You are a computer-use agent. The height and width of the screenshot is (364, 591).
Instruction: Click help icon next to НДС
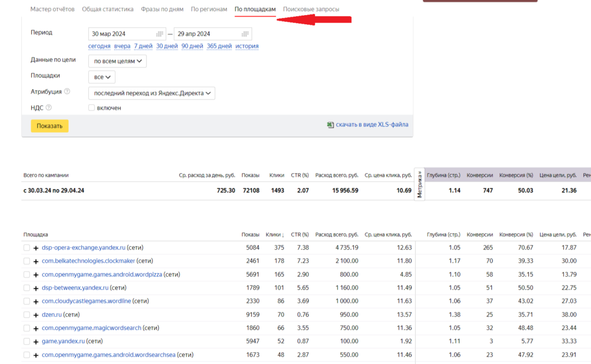pos(48,107)
